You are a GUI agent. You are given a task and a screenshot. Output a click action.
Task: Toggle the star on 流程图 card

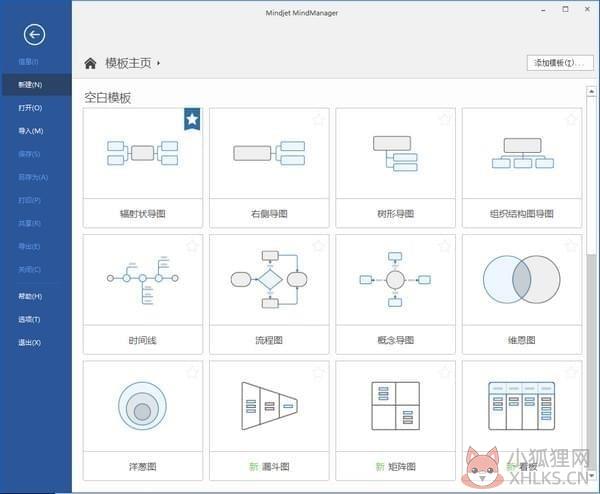pos(319,246)
